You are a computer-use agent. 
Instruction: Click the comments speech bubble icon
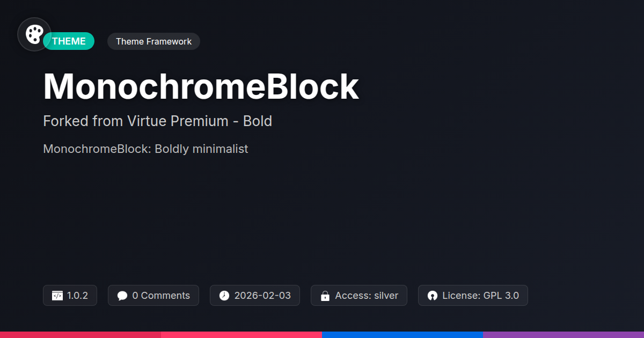point(122,296)
